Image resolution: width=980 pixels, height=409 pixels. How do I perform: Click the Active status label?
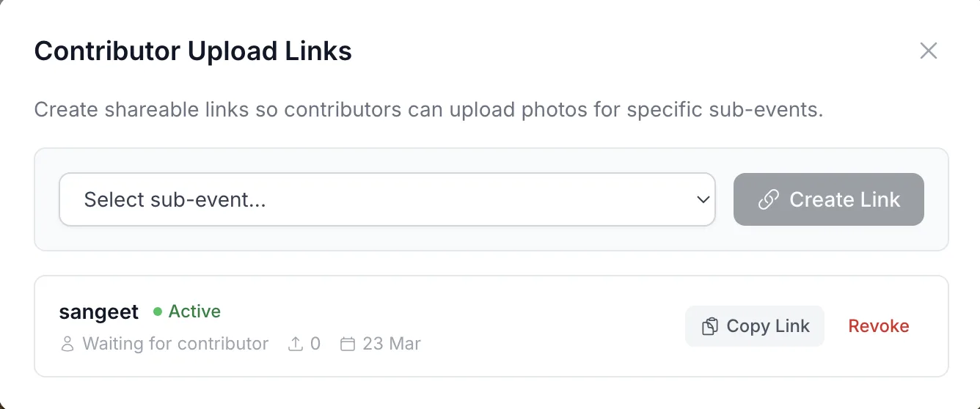pyautogui.click(x=194, y=312)
